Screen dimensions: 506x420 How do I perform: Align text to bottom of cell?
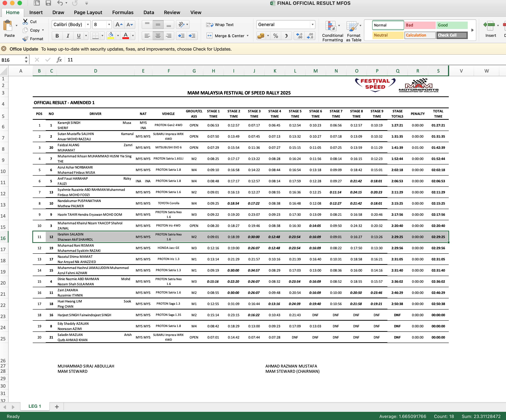pyautogui.click(x=169, y=24)
